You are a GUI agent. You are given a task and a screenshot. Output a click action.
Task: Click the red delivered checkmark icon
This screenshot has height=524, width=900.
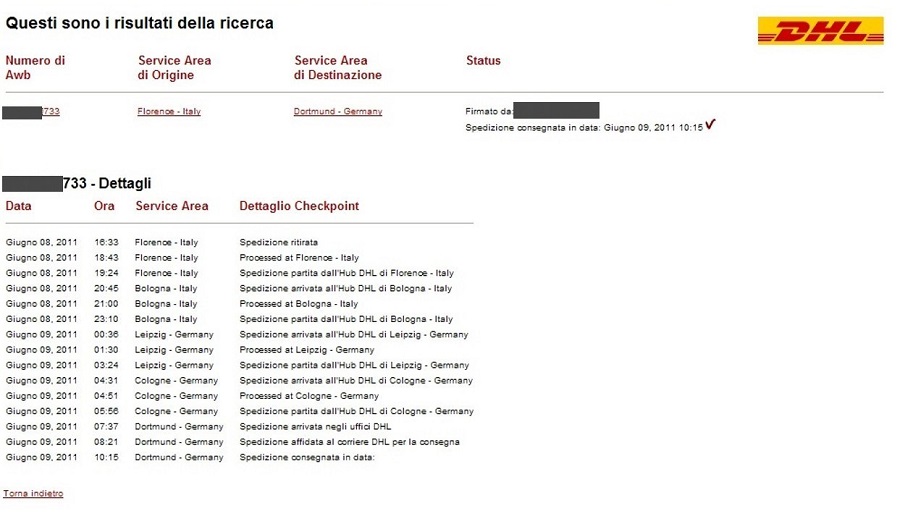[x=710, y=125]
